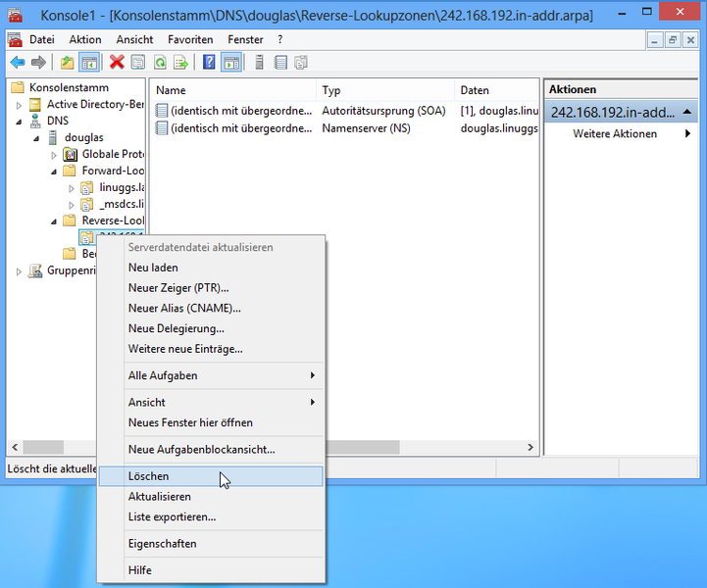This screenshot has height=588, width=707.
Task: Click the export list toolbar icon
Action: tap(180, 63)
